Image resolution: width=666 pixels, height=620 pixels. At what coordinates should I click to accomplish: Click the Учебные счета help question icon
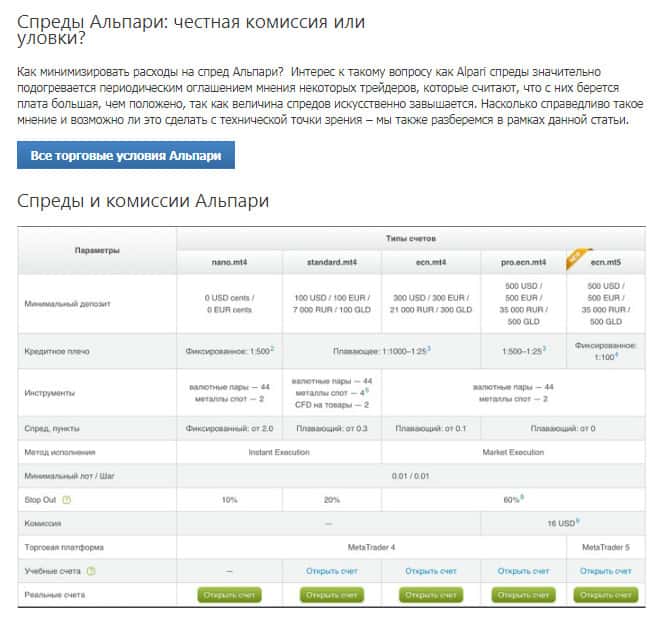[x=91, y=571]
